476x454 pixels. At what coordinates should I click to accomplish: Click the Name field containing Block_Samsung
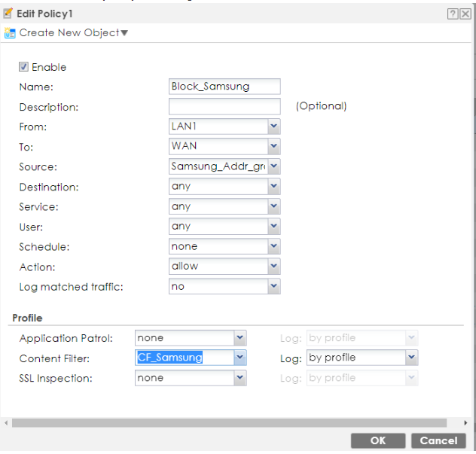coord(224,87)
